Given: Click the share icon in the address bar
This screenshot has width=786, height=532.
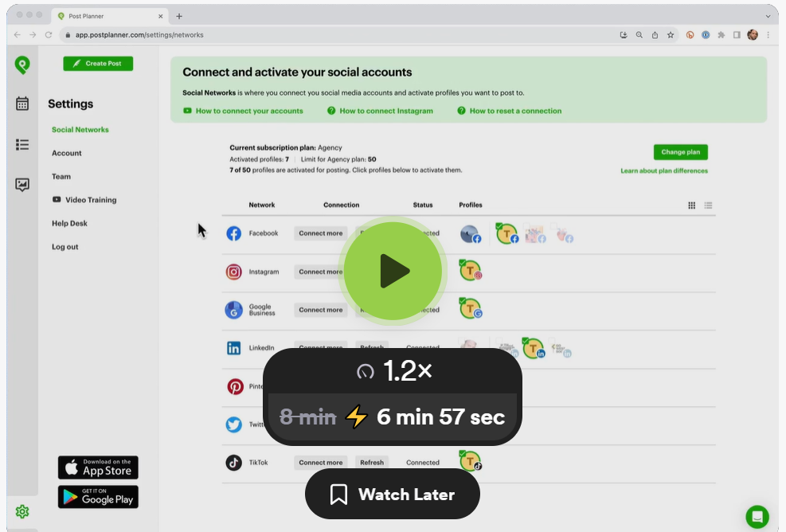Looking at the screenshot, I should (x=655, y=34).
